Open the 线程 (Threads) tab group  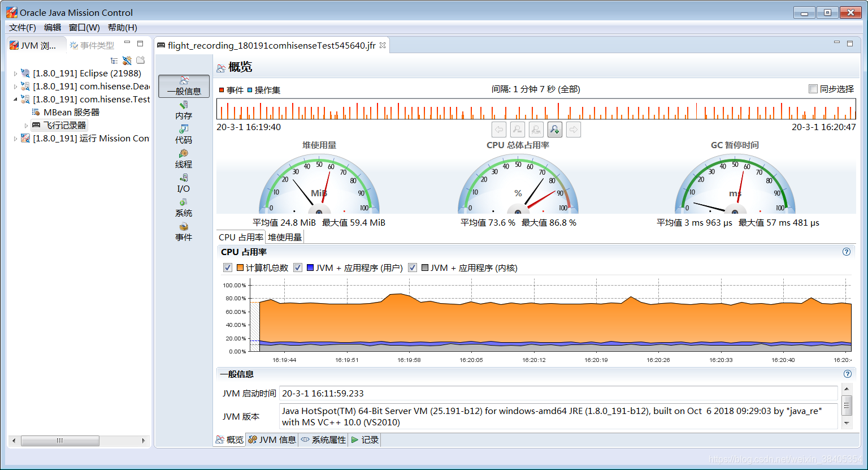pos(184,159)
